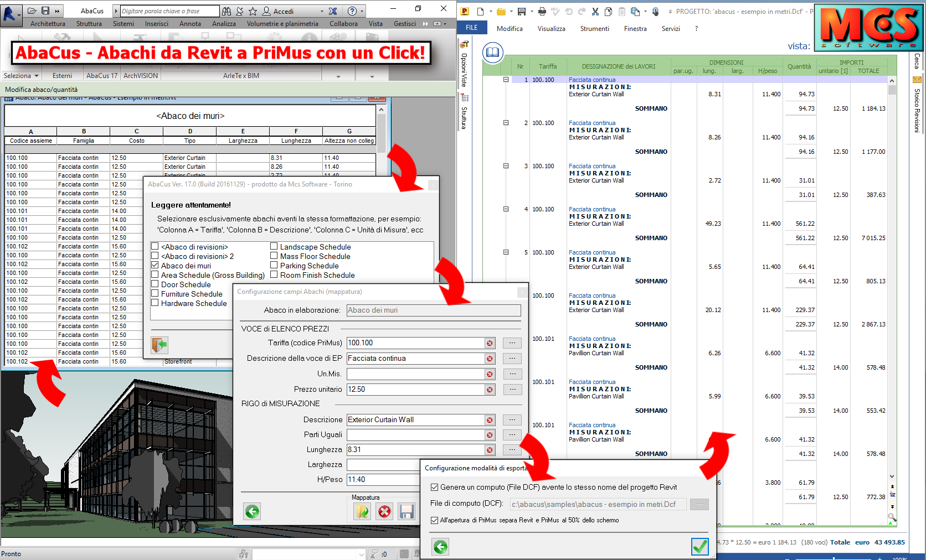
Task: Open the Strumenti menu in PriMus
Action: coord(594,29)
